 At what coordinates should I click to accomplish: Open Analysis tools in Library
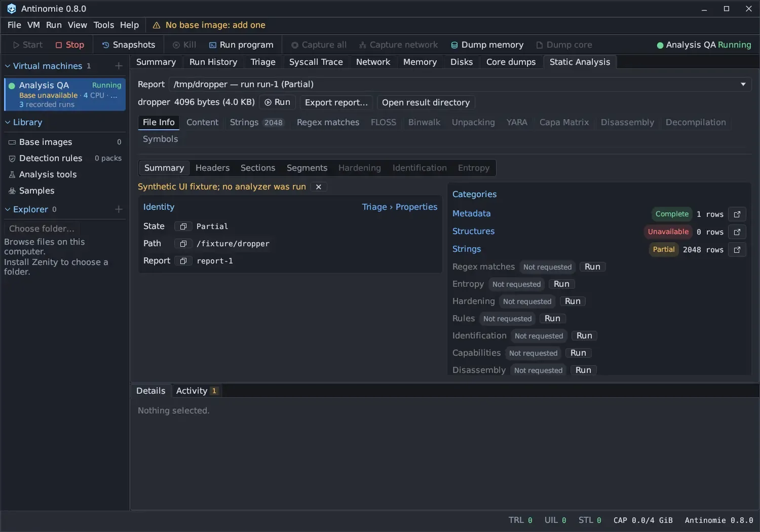tap(65, 174)
